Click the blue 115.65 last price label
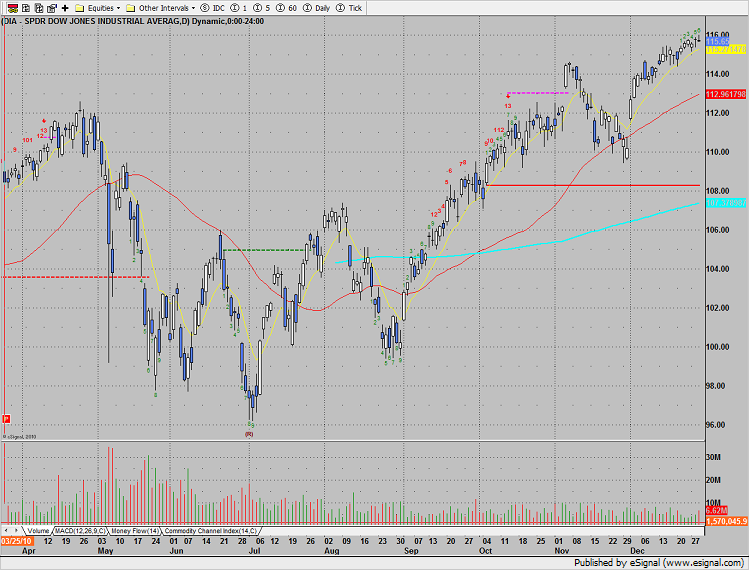Image resolution: width=749 pixels, height=570 pixels. pos(717,42)
